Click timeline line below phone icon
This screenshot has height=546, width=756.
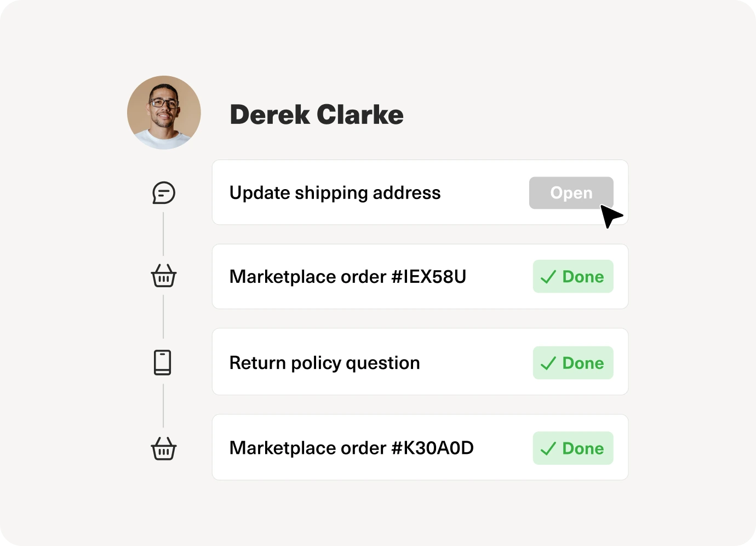click(163, 406)
